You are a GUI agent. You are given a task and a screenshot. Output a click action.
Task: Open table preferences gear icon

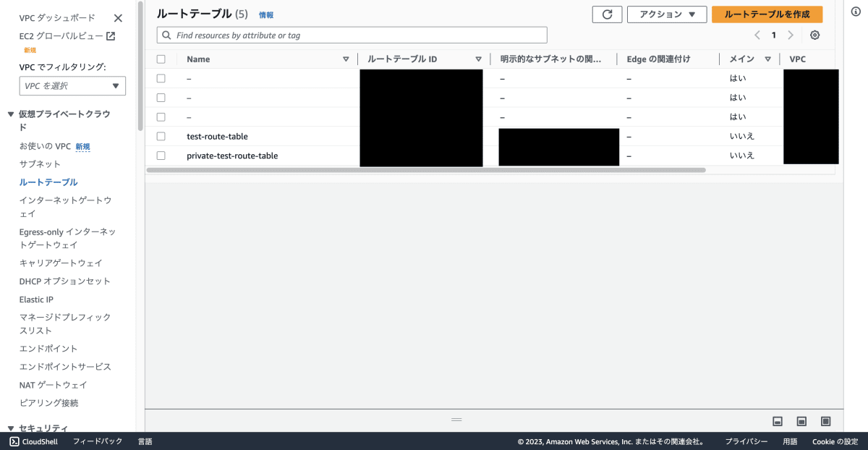point(815,35)
